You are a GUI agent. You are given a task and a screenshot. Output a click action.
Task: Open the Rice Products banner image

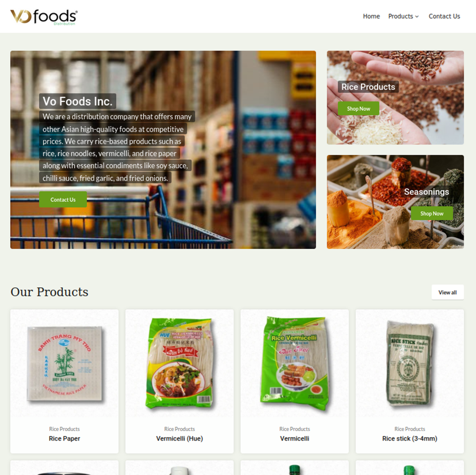(395, 98)
